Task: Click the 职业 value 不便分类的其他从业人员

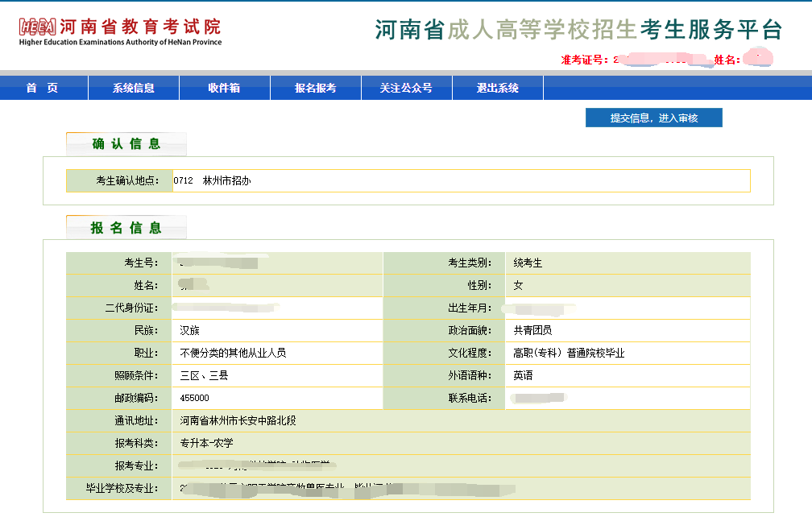Action: tap(233, 353)
